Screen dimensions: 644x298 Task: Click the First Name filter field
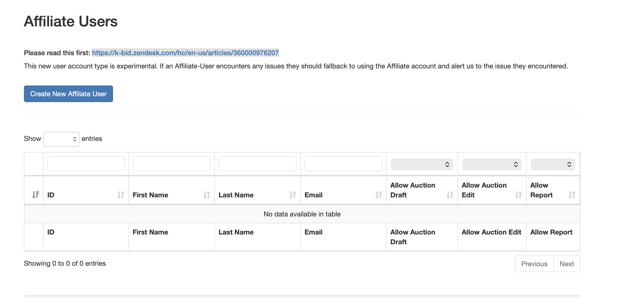[172, 164]
